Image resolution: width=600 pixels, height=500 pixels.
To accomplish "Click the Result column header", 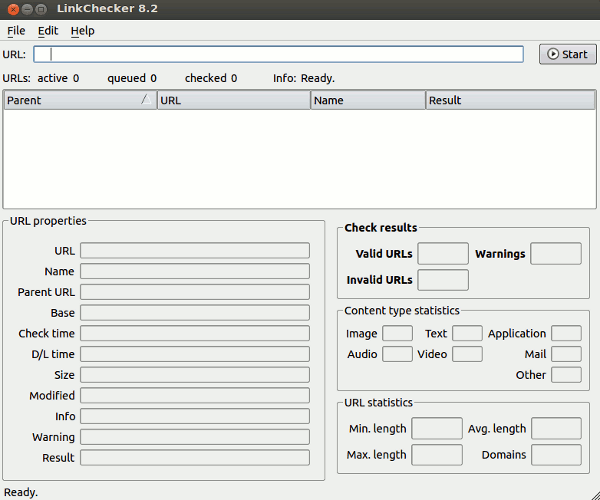I will (510, 100).
